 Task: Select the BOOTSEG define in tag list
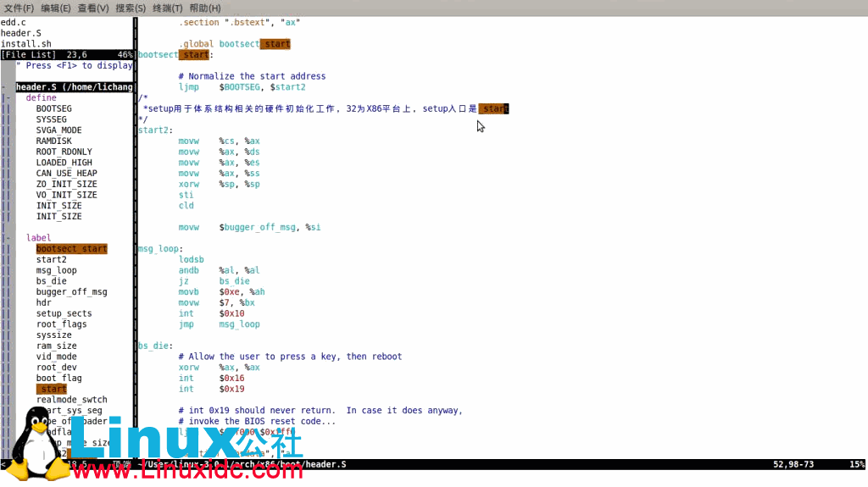pos(53,109)
